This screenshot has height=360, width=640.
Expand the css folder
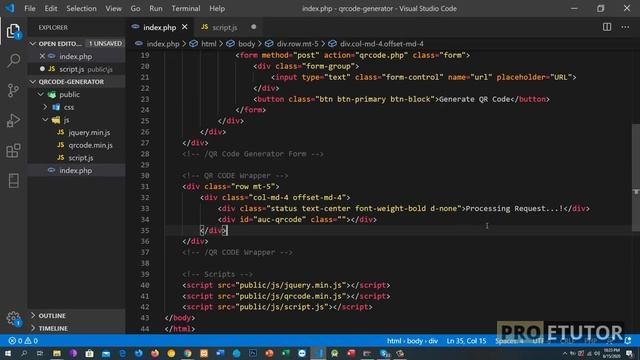point(45,107)
